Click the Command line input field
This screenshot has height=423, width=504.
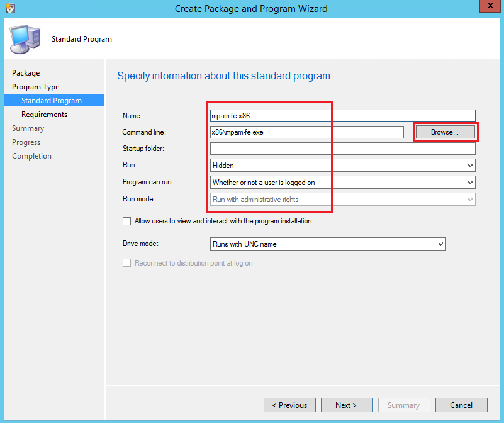[x=306, y=132]
